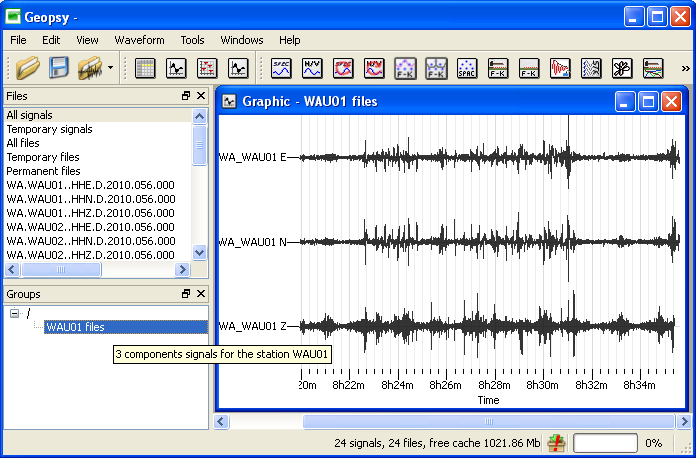This screenshot has height=458, width=696.
Task: Open the Table view tool
Action: 145,68
